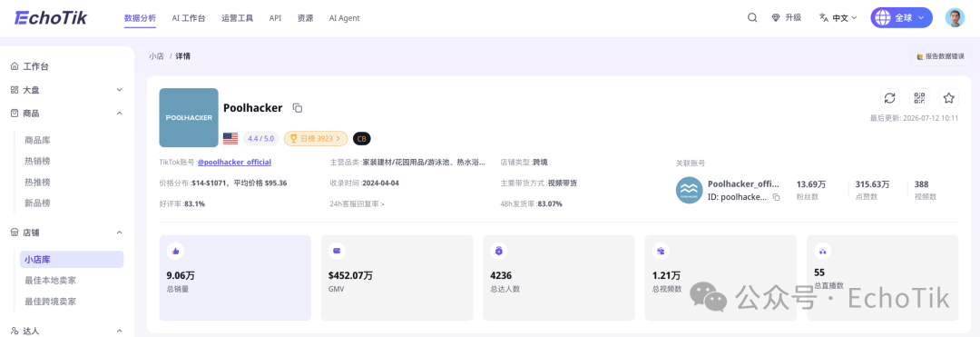The height and width of the screenshot is (337, 980).
Task: Favorite this shop with star icon
Action: (x=949, y=98)
